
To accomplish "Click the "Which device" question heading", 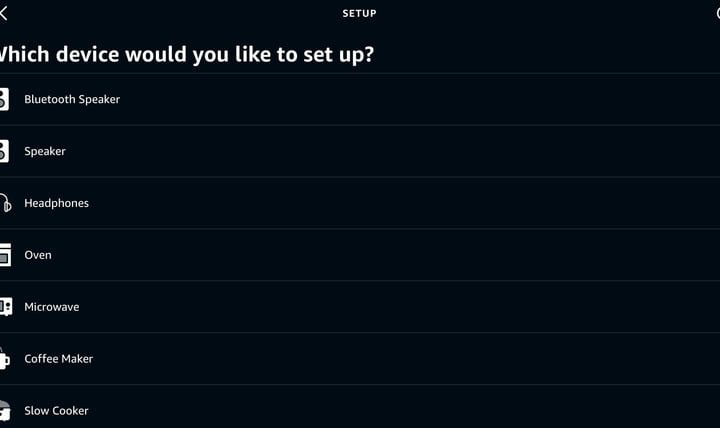I will coord(185,53).
